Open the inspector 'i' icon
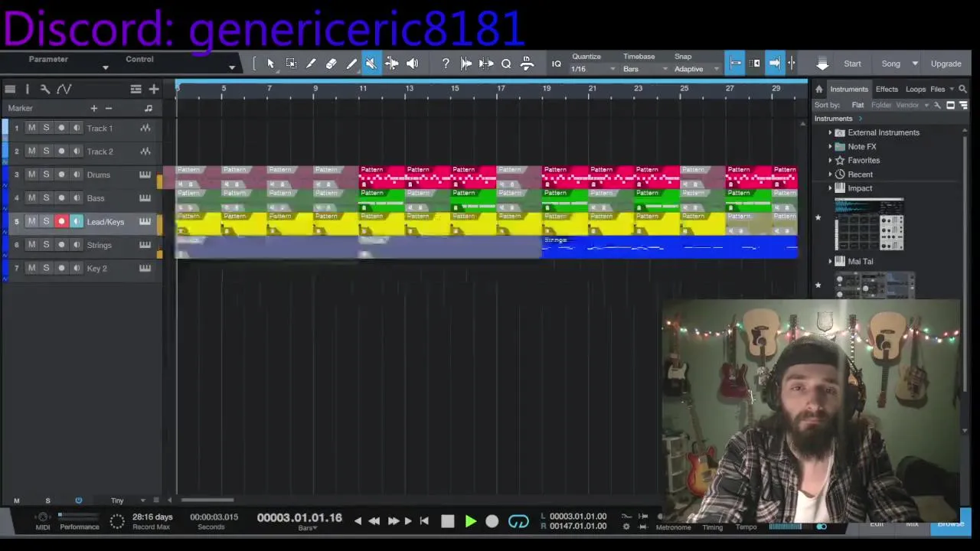980x551 pixels. 28,89
